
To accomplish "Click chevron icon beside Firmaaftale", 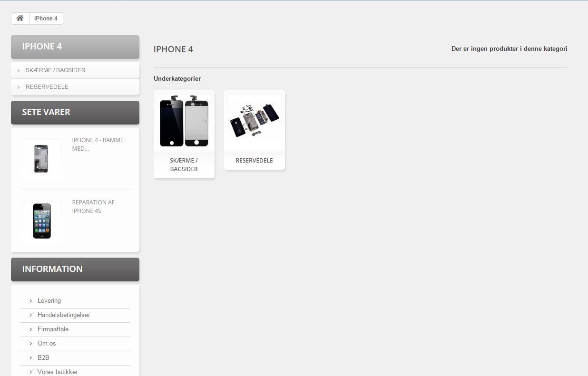I will pos(31,329).
